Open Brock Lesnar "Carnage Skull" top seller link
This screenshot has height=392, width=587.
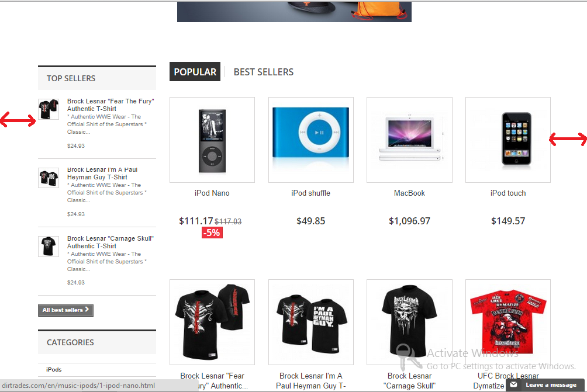point(111,242)
